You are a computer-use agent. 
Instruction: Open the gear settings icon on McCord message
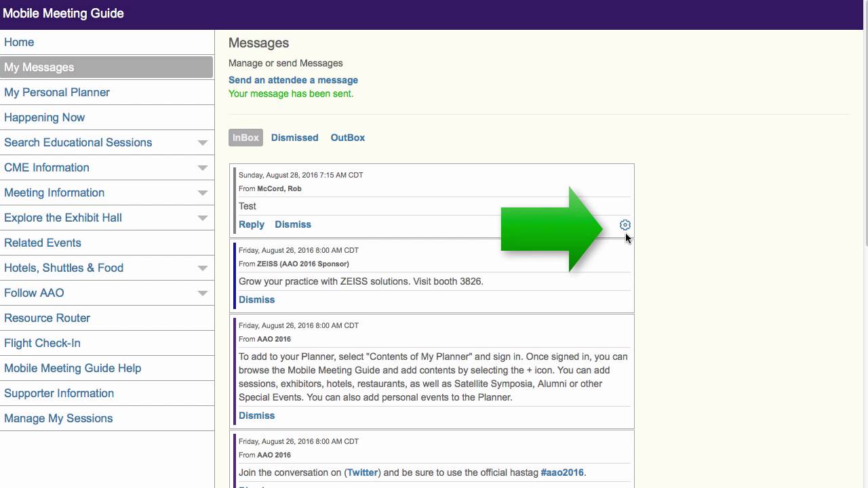tap(625, 225)
